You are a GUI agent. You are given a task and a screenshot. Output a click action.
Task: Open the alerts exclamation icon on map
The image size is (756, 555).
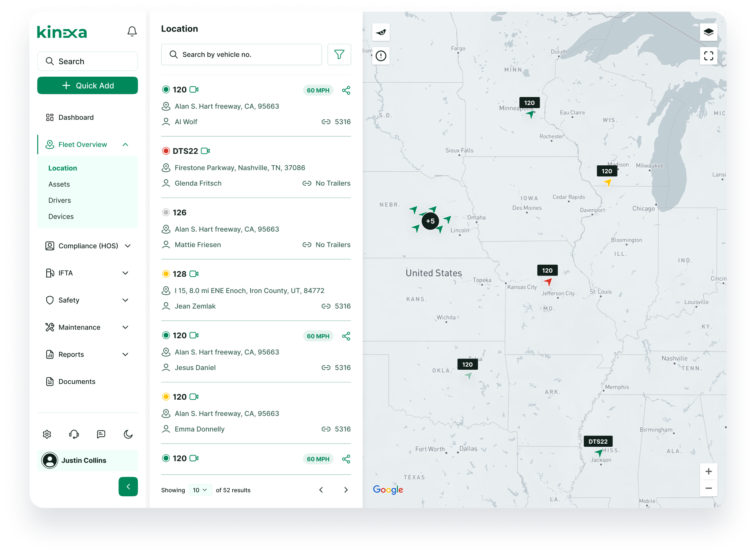coord(381,56)
